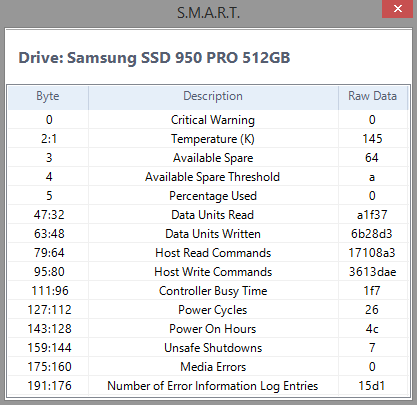
Task: Select the Host Read Commands cell
Action: click(213, 253)
